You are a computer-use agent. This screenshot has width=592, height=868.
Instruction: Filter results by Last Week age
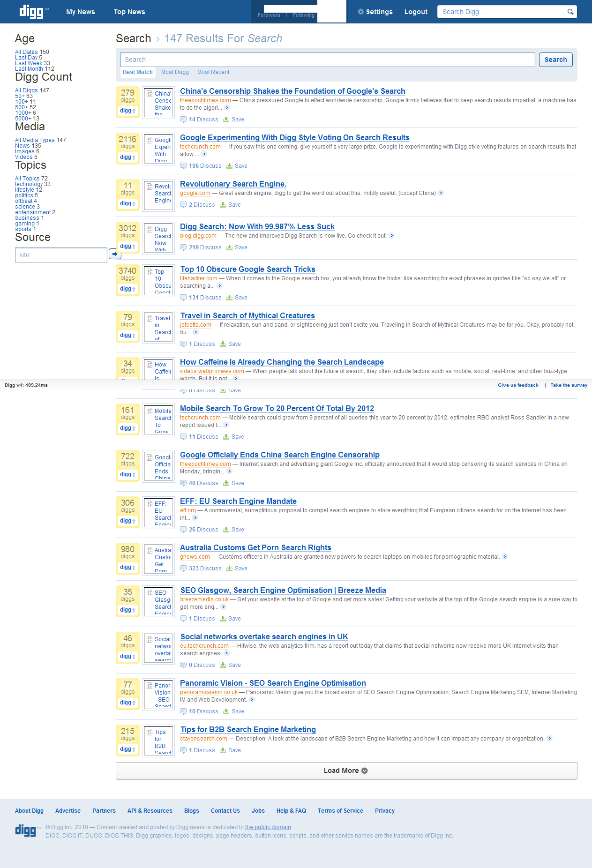[x=29, y=63]
